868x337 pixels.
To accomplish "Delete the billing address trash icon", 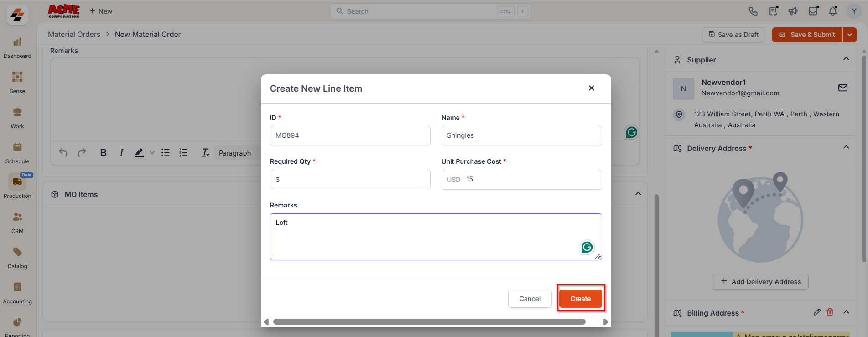I will tap(830, 312).
